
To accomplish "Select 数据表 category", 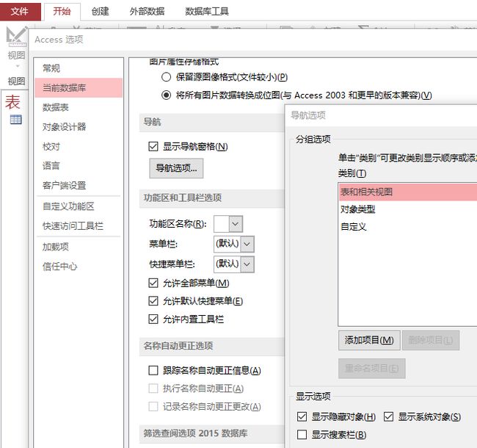I will tap(79, 107).
